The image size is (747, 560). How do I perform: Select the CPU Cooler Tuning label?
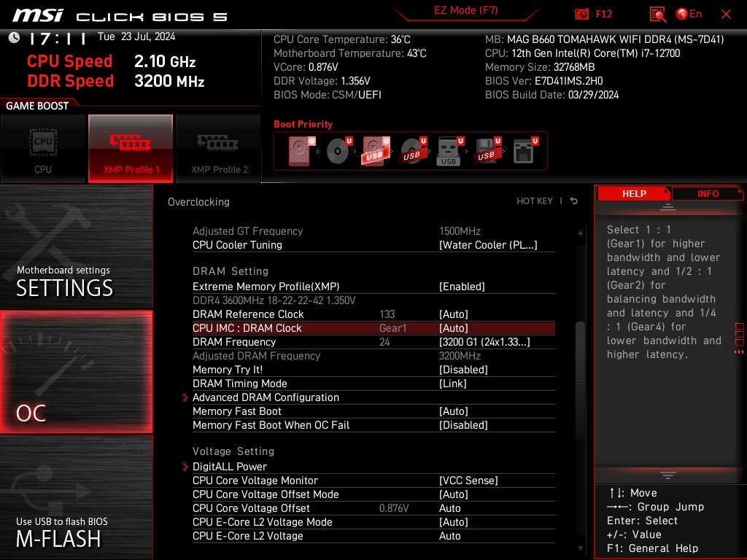237,245
